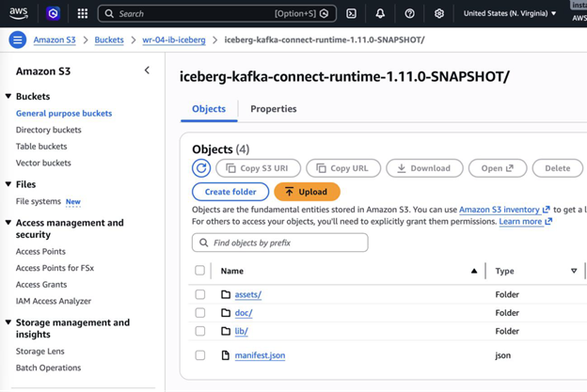The width and height of the screenshot is (587, 392).
Task: Launch the CloudShell terminal icon
Action: (x=351, y=14)
